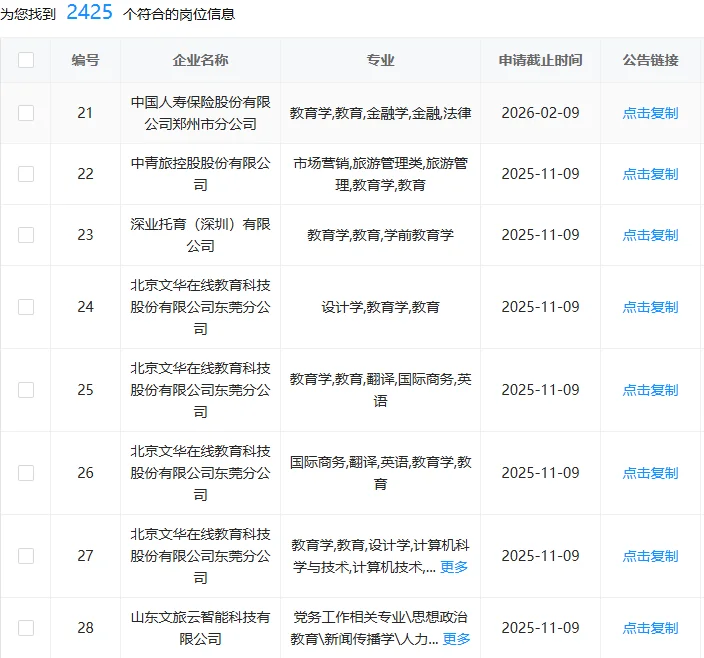Click majors cell 教育学,教育,金融学,金融,法律
Image resolution: width=704 pixels, height=658 pixels.
[x=380, y=113]
